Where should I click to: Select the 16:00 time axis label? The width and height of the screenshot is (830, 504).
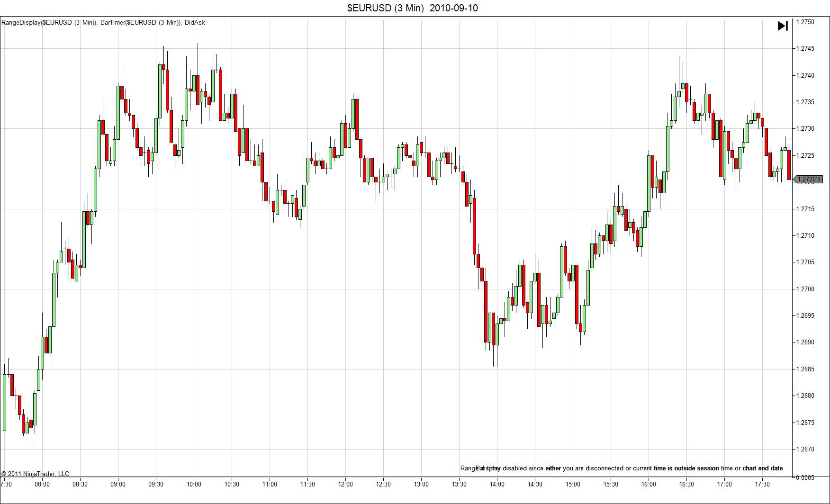pos(649,484)
